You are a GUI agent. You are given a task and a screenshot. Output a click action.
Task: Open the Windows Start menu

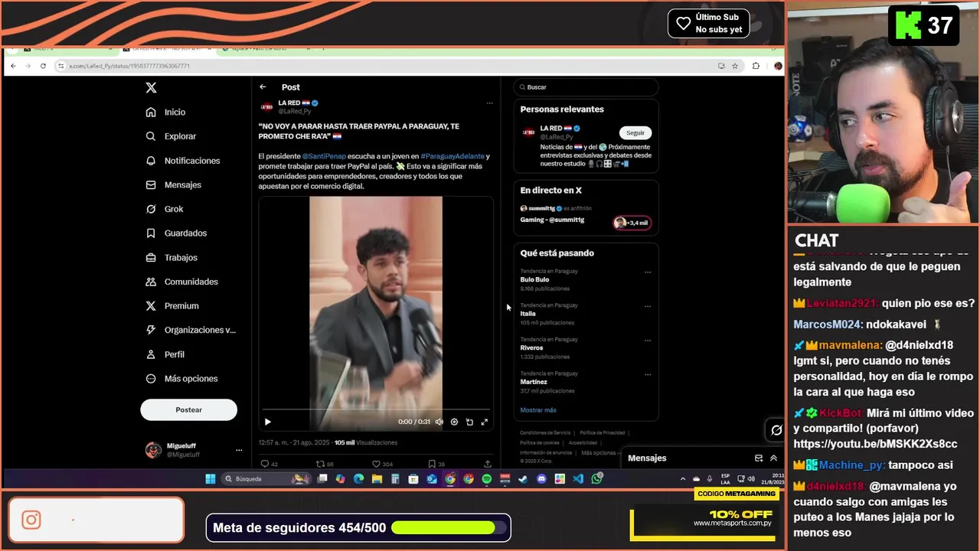211,479
